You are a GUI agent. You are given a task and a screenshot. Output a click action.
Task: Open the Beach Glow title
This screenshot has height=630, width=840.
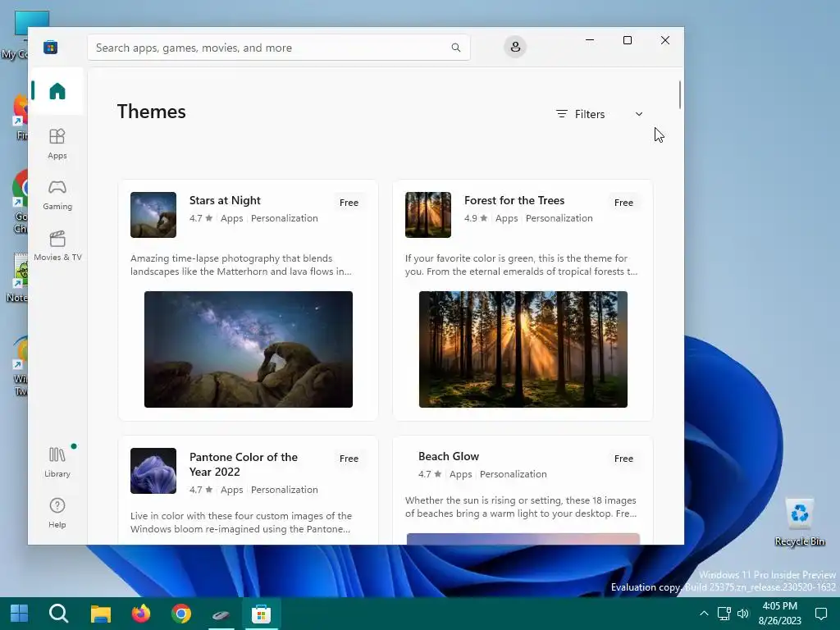point(449,456)
